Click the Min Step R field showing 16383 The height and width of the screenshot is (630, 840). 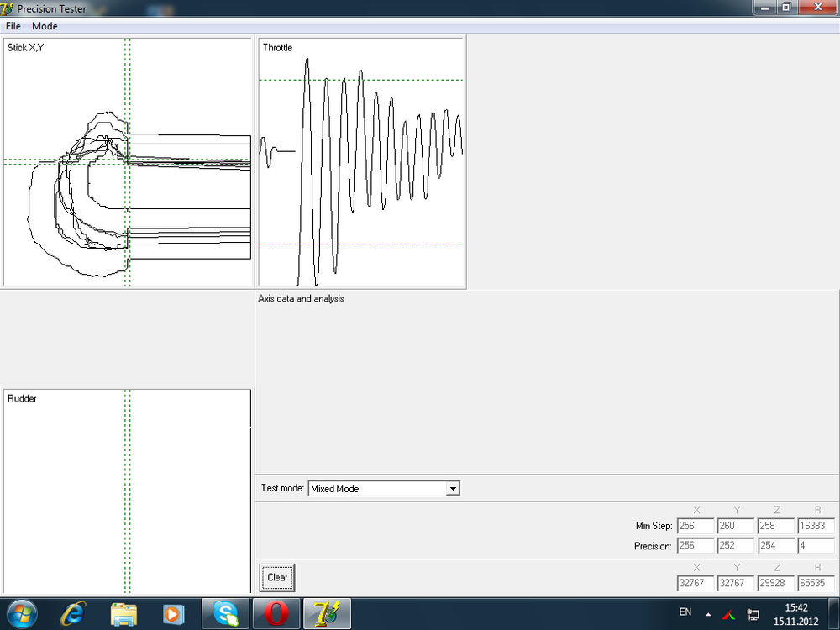816,526
